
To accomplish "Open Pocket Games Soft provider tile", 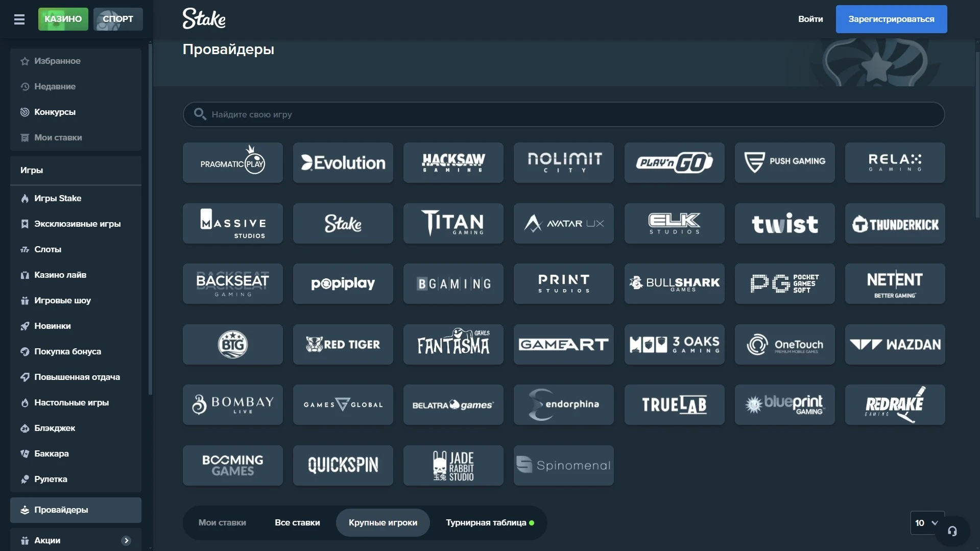I will [x=784, y=283].
